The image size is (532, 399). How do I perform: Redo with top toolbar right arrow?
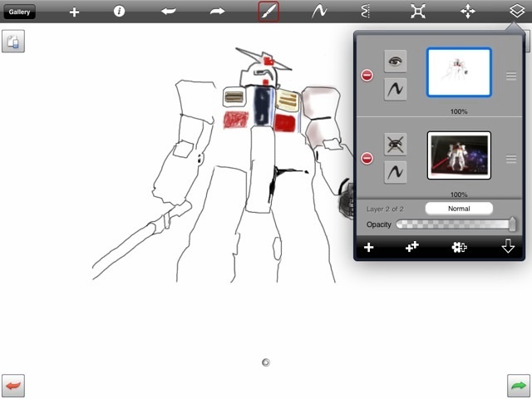218,12
